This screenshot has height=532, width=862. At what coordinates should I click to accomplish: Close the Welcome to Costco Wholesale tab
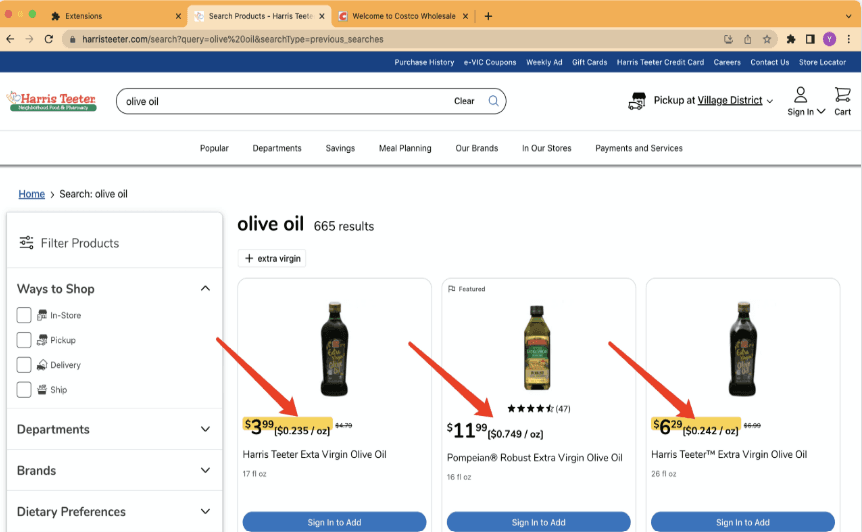[465, 16]
